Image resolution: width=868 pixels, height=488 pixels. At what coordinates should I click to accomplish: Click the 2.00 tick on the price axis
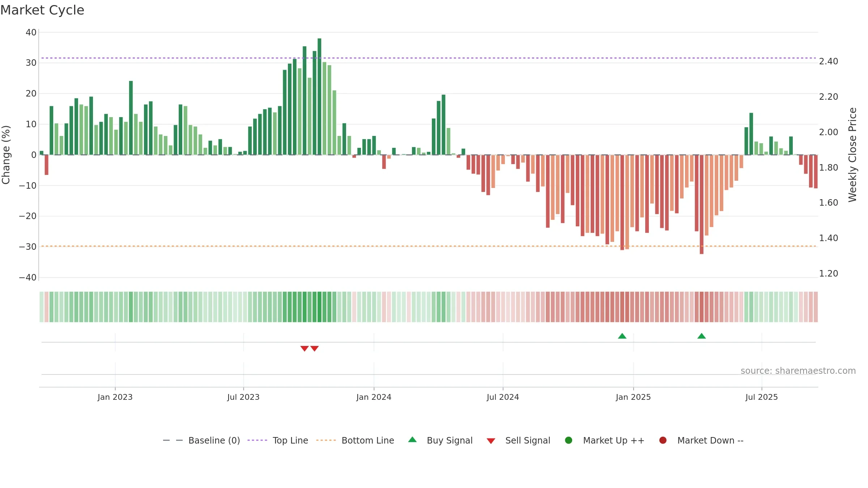click(x=829, y=132)
